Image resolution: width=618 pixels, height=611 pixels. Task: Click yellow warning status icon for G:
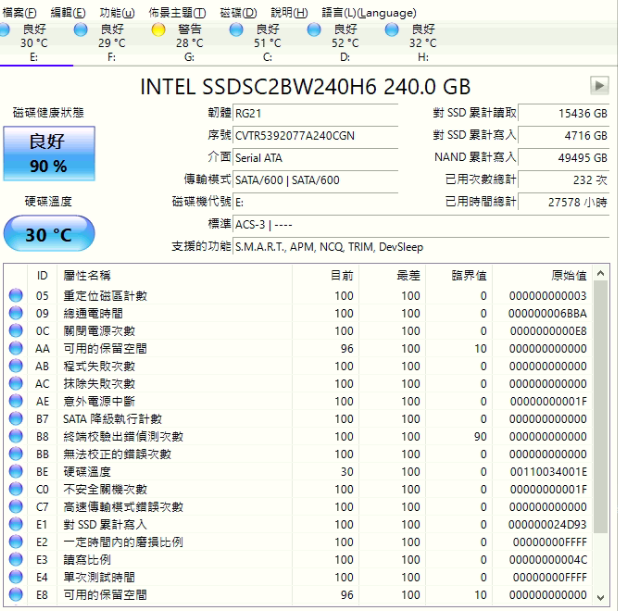[158, 30]
